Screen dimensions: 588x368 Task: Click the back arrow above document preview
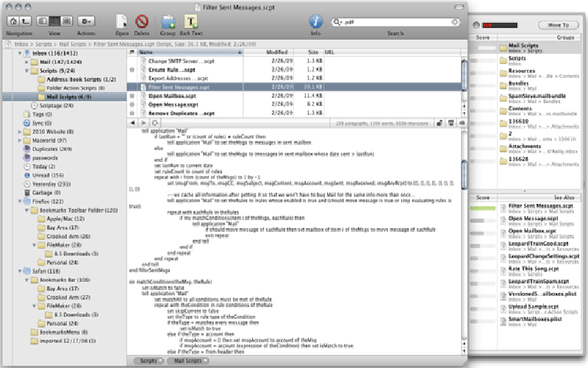[x=132, y=123]
